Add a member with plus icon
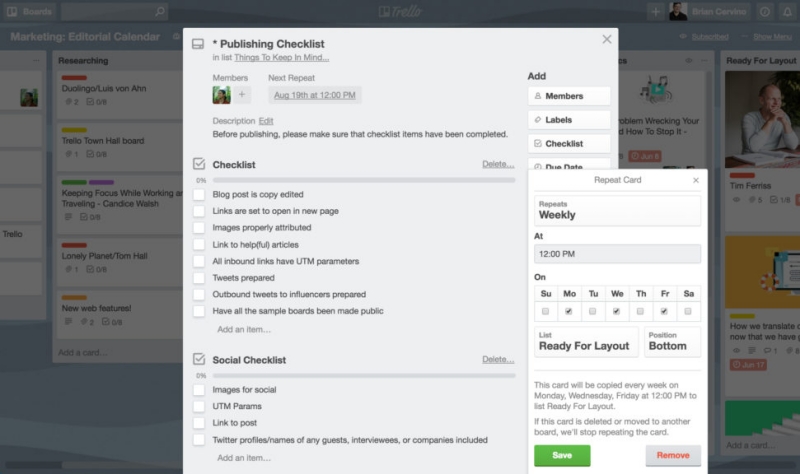This screenshot has width=800, height=474. pos(242,95)
